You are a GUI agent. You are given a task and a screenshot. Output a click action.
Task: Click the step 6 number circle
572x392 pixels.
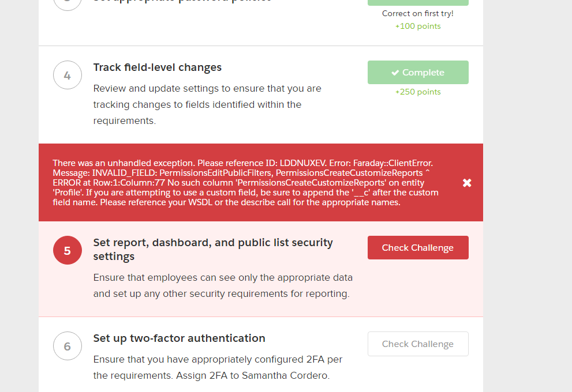tap(68, 346)
